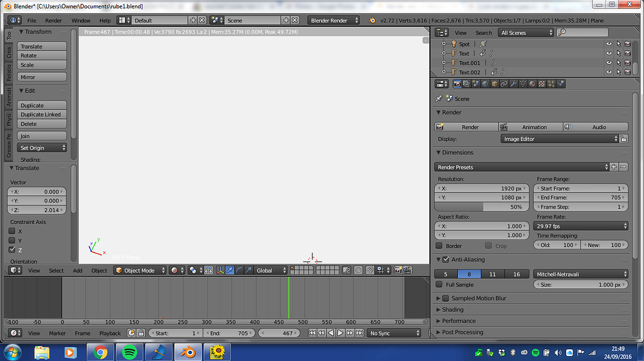Hide Text.002 via its eye icon
Viewport: 644px width, 361px height.
tap(609, 72)
